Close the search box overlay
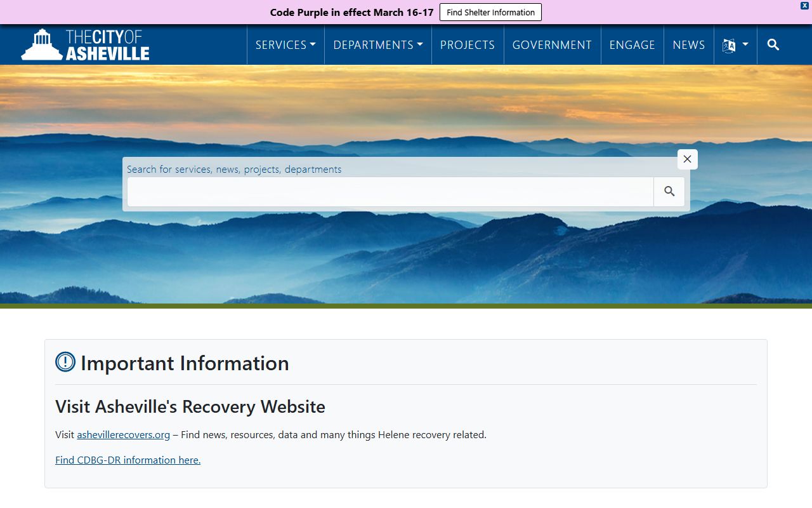812x508 pixels. click(687, 159)
